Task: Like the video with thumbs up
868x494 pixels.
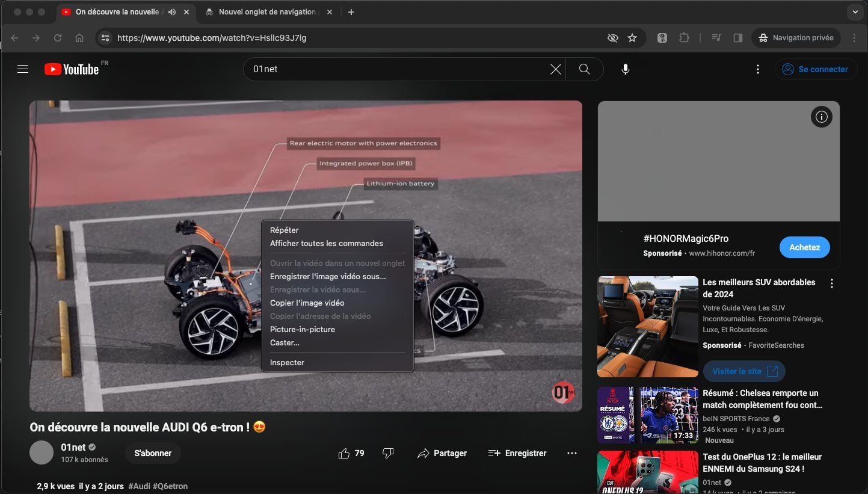Action: click(344, 453)
